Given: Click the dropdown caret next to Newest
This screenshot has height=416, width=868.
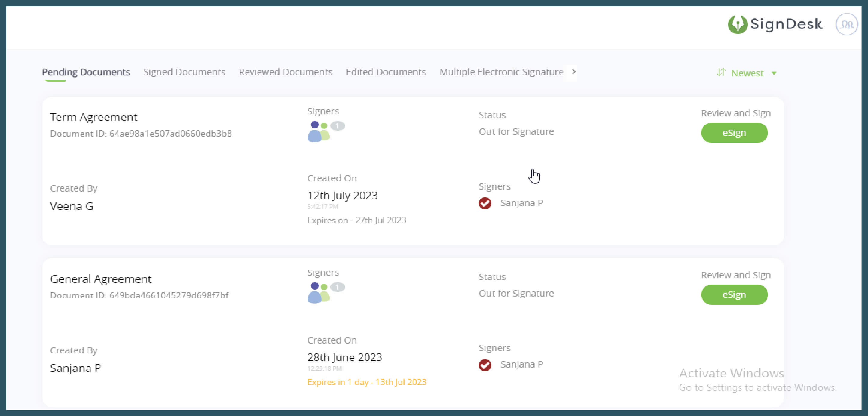Looking at the screenshot, I should pos(774,73).
